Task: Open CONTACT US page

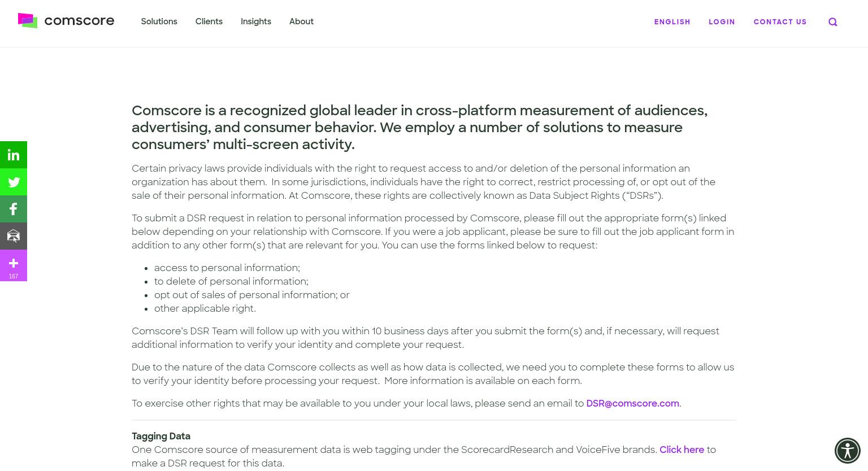Action: click(780, 22)
